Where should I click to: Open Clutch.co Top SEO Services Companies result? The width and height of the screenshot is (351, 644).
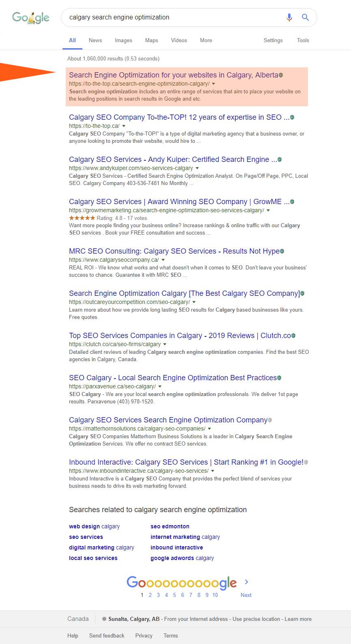click(180, 336)
